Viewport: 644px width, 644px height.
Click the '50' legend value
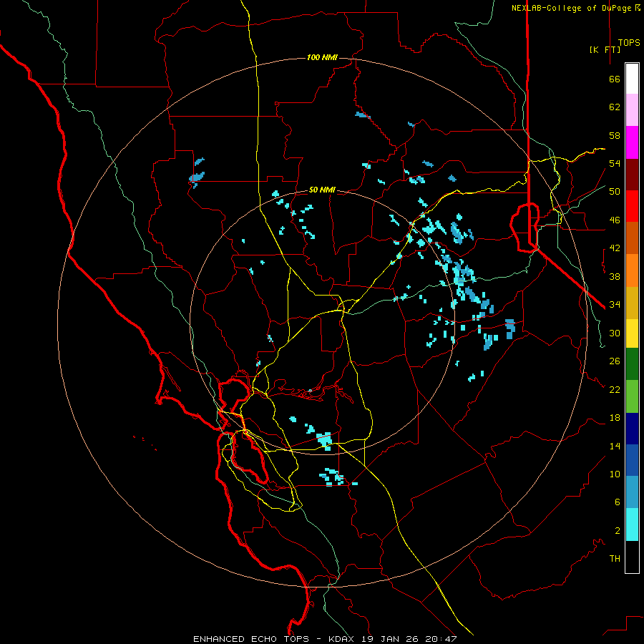(615, 192)
